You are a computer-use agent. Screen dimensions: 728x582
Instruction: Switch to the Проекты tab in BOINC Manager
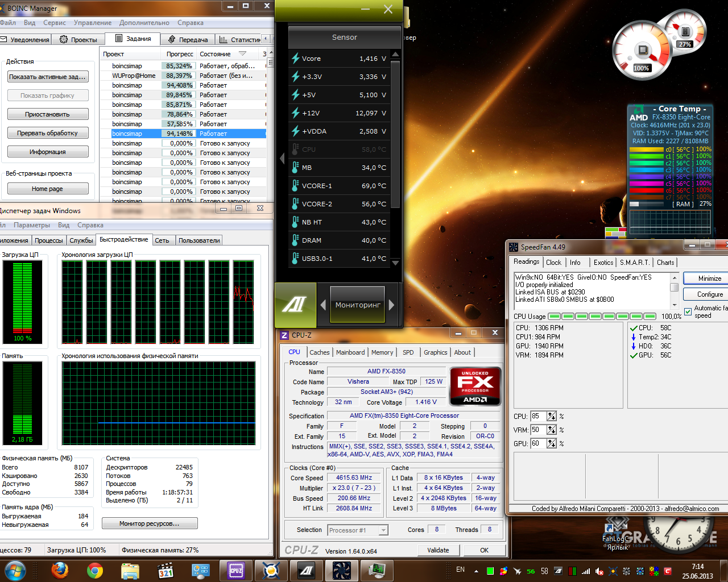coord(79,40)
